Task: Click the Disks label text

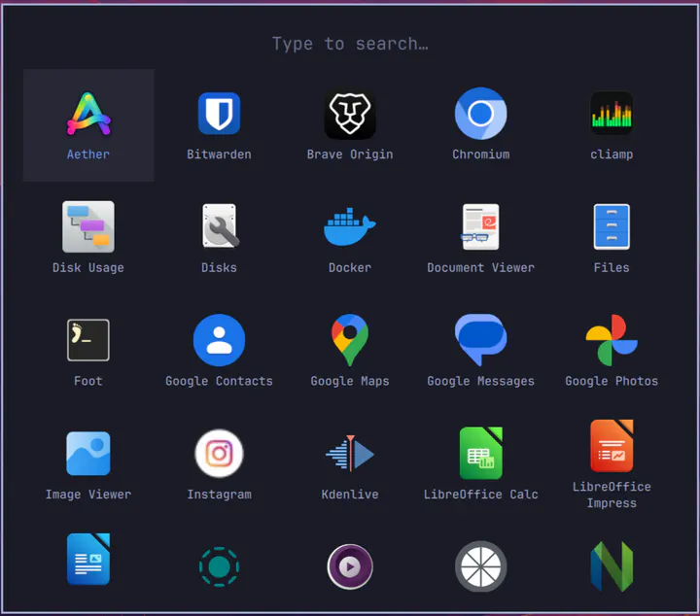Action: click(219, 267)
